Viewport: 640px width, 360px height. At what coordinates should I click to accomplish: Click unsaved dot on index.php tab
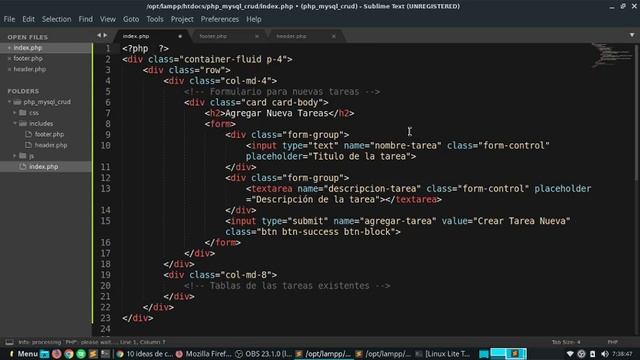click(x=180, y=36)
